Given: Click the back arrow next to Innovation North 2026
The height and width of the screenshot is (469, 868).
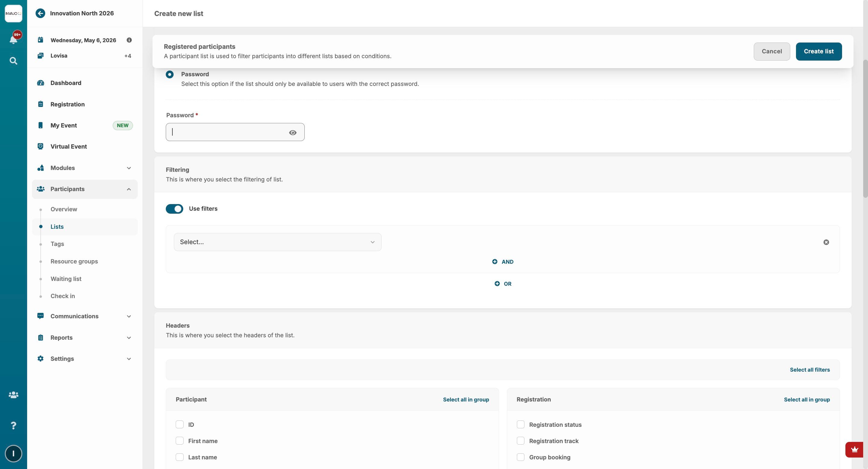Looking at the screenshot, I should (x=40, y=14).
